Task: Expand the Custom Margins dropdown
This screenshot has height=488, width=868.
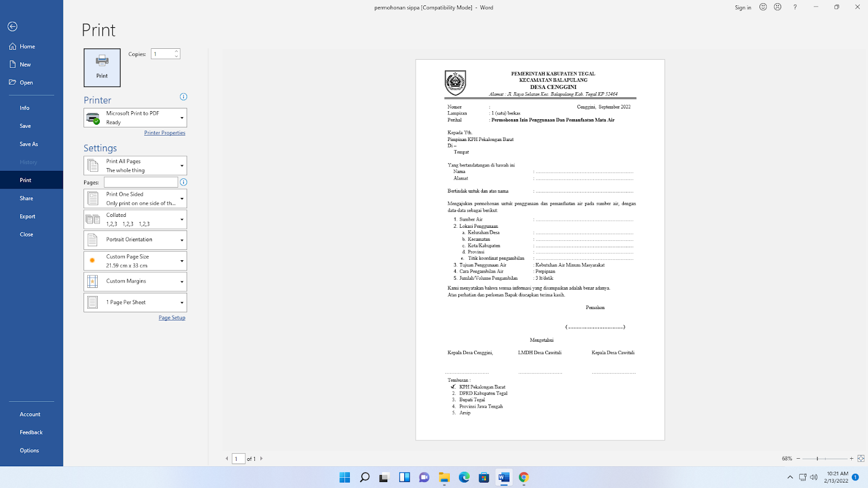Action: pyautogui.click(x=135, y=281)
